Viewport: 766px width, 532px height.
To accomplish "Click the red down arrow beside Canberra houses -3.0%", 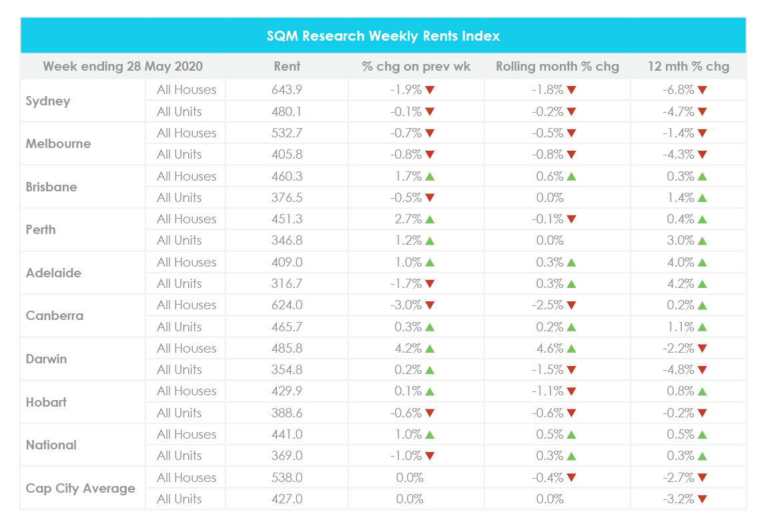I will (x=430, y=305).
